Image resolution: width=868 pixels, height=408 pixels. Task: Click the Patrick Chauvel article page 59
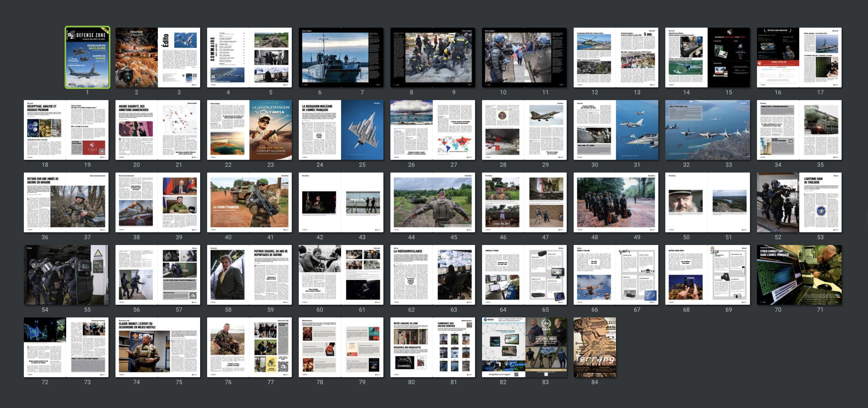click(x=270, y=275)
